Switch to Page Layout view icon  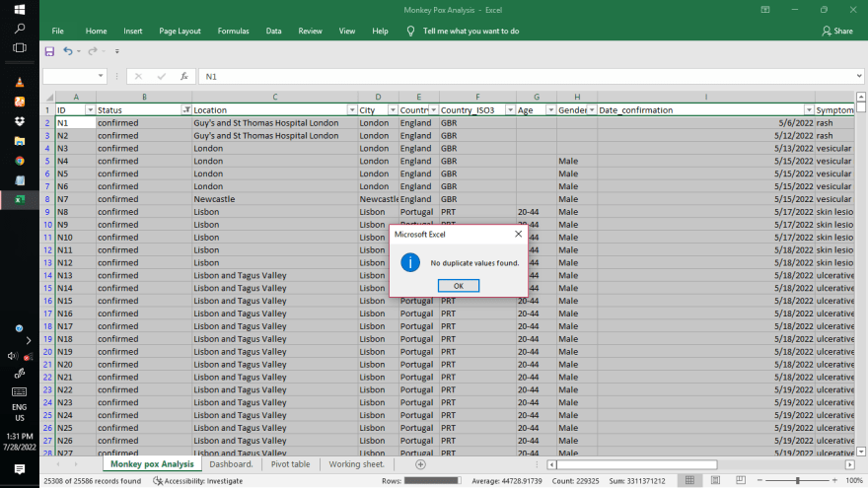[x=715, y=480]
